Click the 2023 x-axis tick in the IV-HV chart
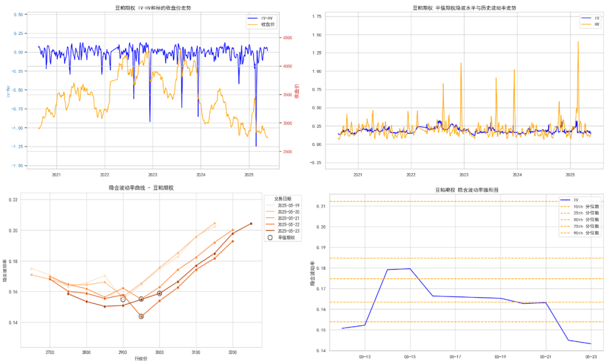This screenshot has width=609, height=364. point(153,175)
